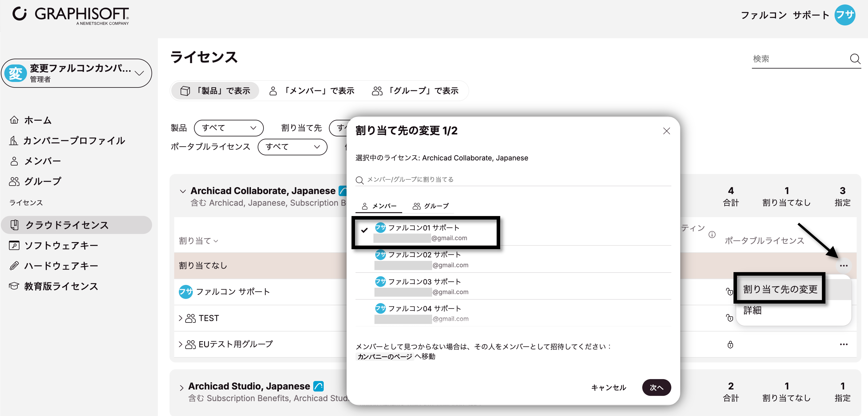868x416 pixels.
Task: Open ソフトウェアキー in sidebar
Action: pyautogui.click(x=54, y=245)
